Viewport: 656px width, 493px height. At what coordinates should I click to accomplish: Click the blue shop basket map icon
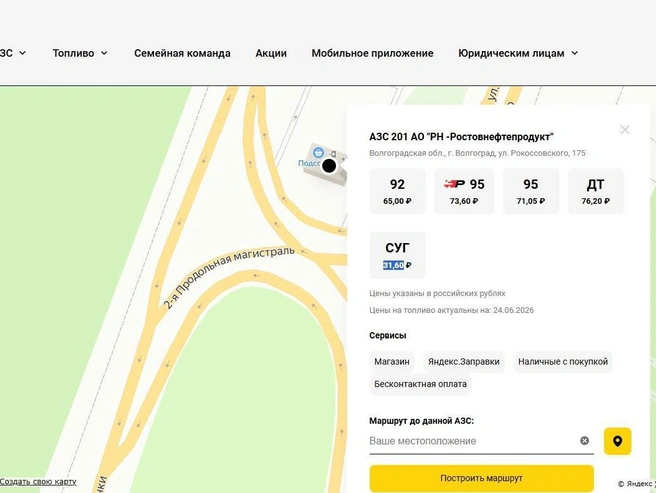(318, 152)
